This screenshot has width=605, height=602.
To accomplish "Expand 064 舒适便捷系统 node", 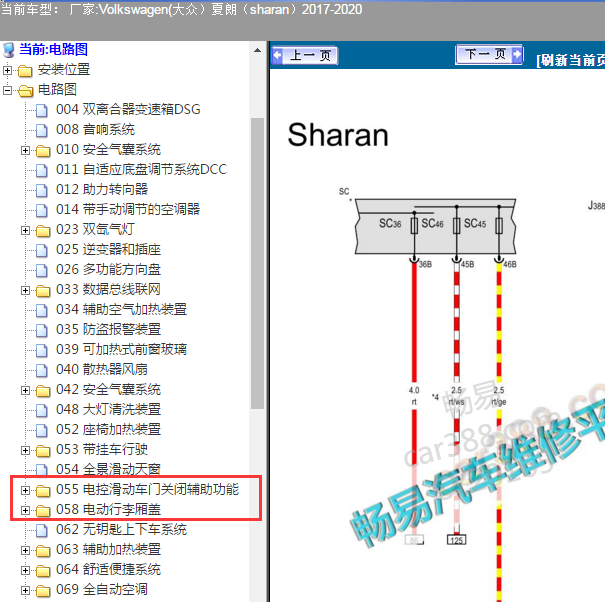I will [25, 570].
